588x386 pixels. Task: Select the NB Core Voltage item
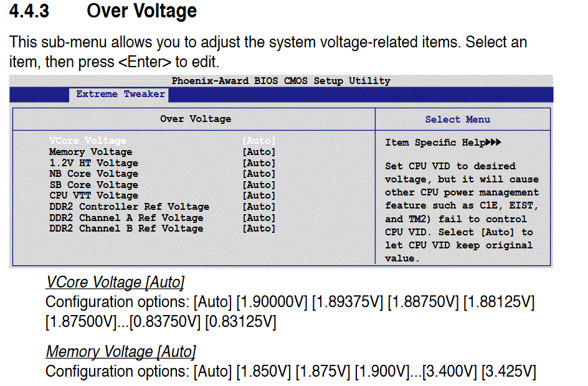pyautogui.click(x=94, y=174)
